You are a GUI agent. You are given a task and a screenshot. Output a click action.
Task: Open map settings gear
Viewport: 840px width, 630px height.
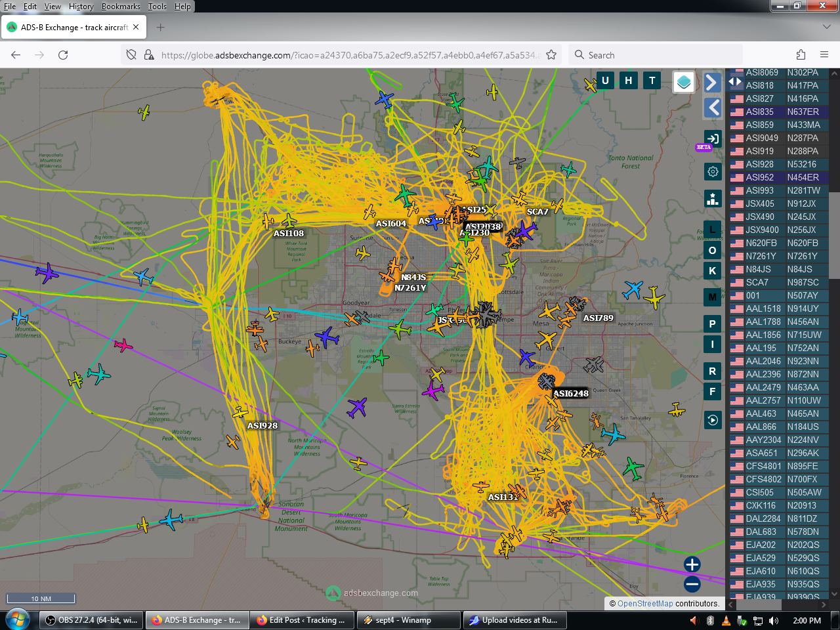click(x=713, y=172)
